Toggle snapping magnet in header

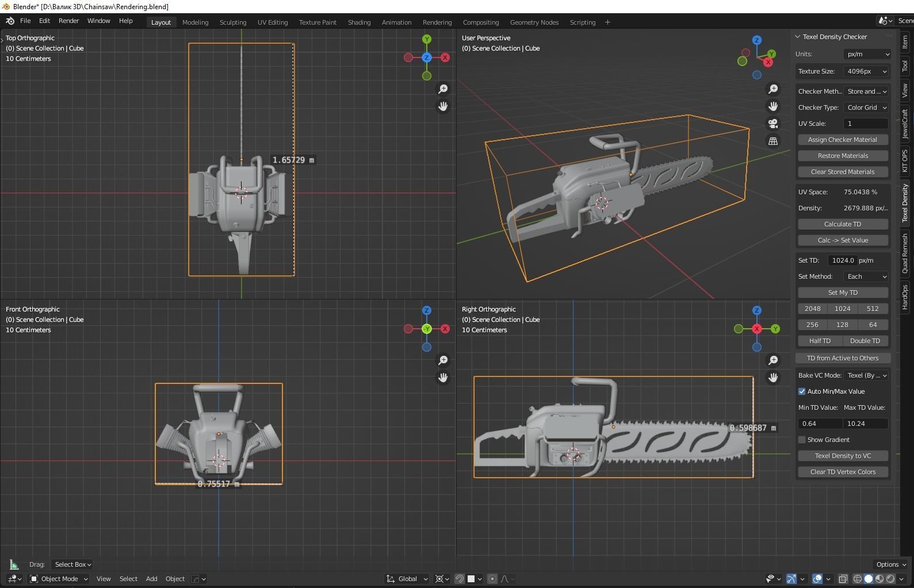point(460,579)
